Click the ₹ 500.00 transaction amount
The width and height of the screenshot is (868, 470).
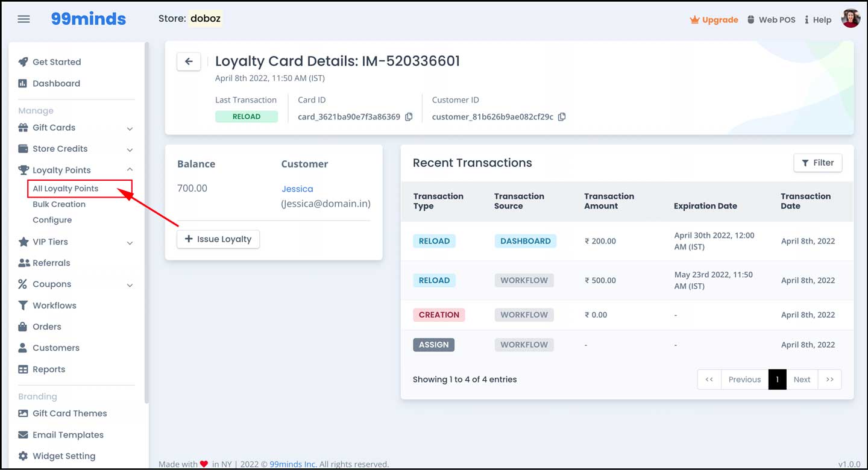[x=600, y=280]
